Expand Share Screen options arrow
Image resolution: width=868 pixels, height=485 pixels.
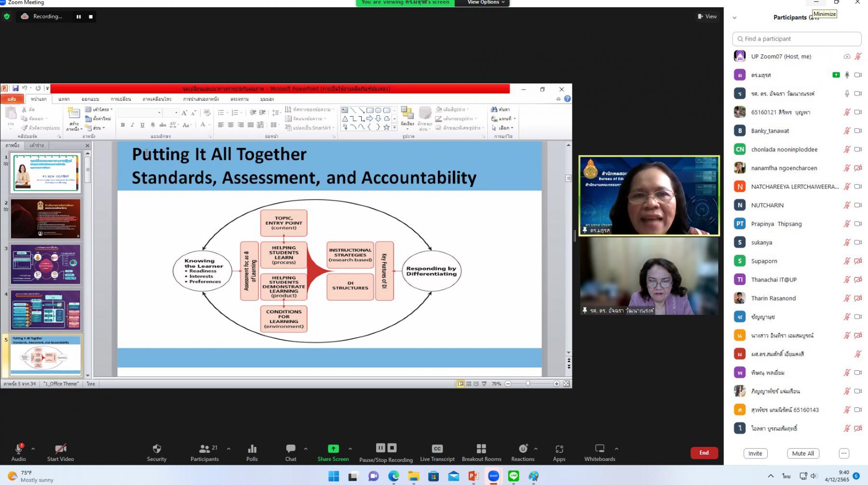coord(350,449)
